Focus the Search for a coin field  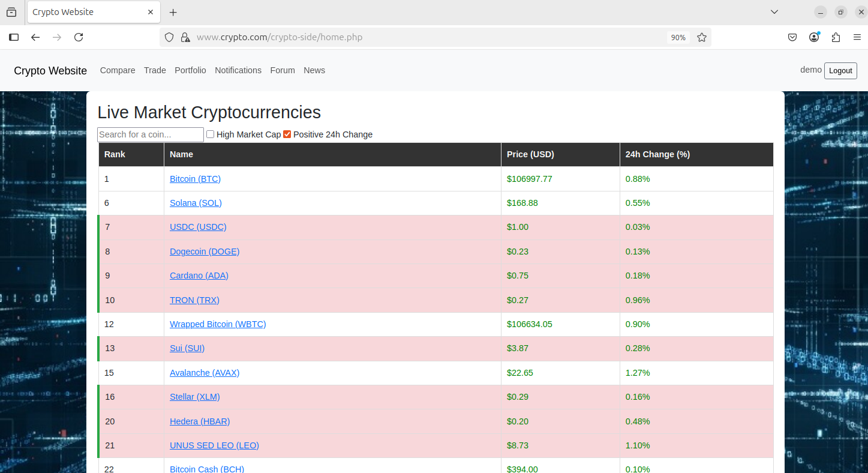(151, 134)
